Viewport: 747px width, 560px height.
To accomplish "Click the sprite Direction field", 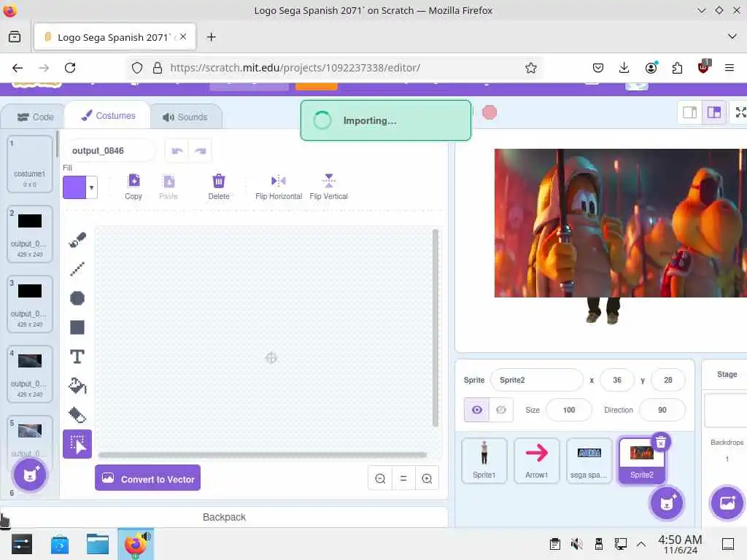I will click(662, 410).
